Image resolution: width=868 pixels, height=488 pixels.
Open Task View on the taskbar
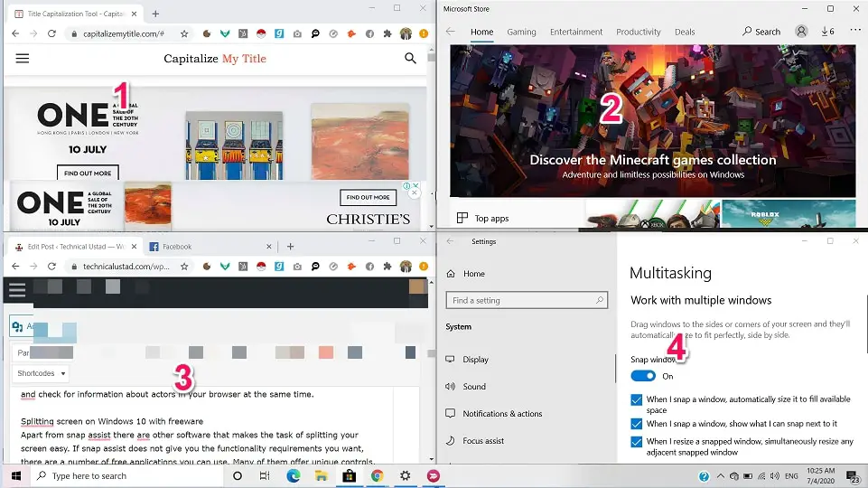[x=265, y=476]
